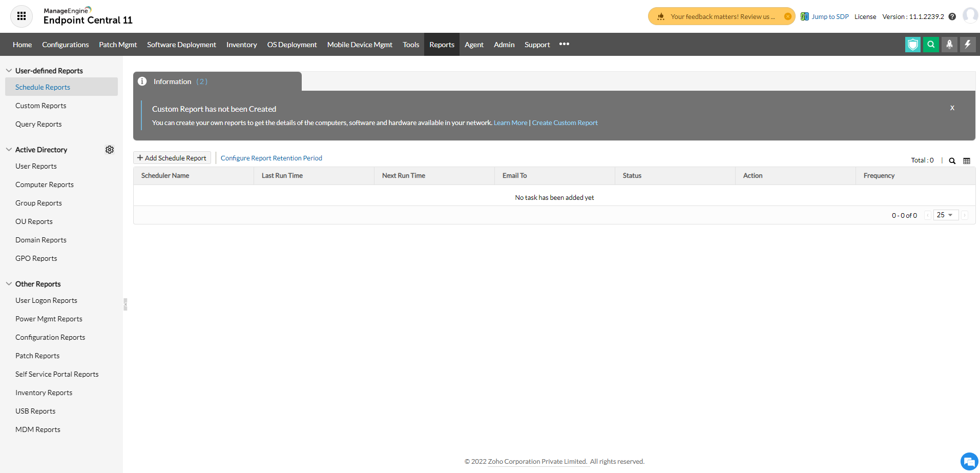Click the help question mark icon
Screen dimensions: 980x473
(x=952, y=16)
